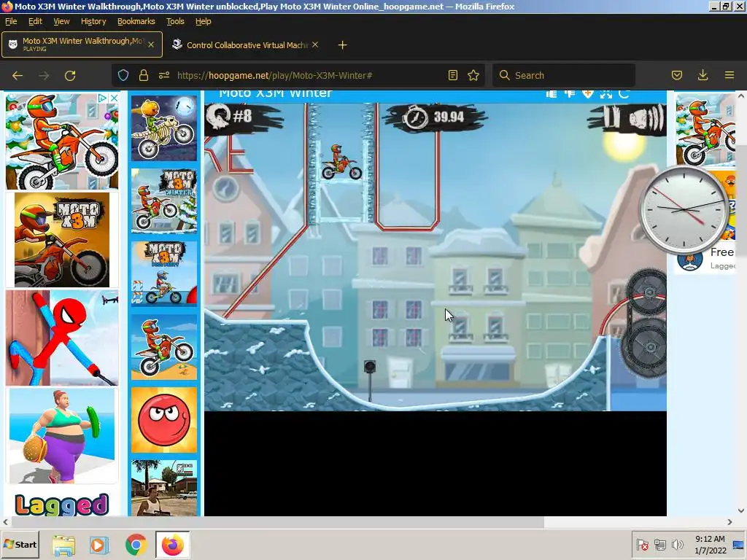Screen dimensions: 747x560
Task: Toggle game fullscreen with the arrows icon
Action: 605,94
